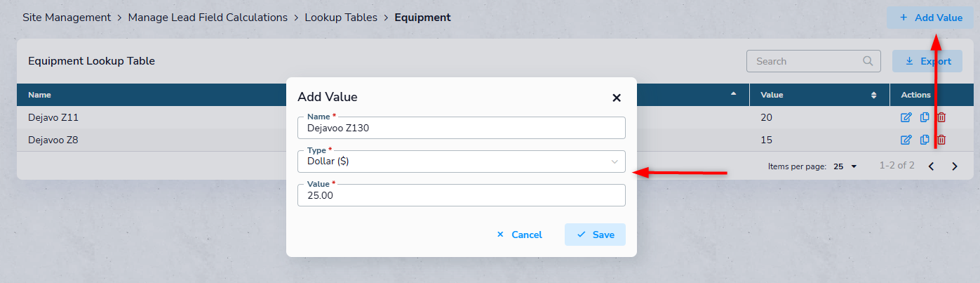Viewport: 980px width, 283px height.
Task: Save the new value
Action: point(595,235)
